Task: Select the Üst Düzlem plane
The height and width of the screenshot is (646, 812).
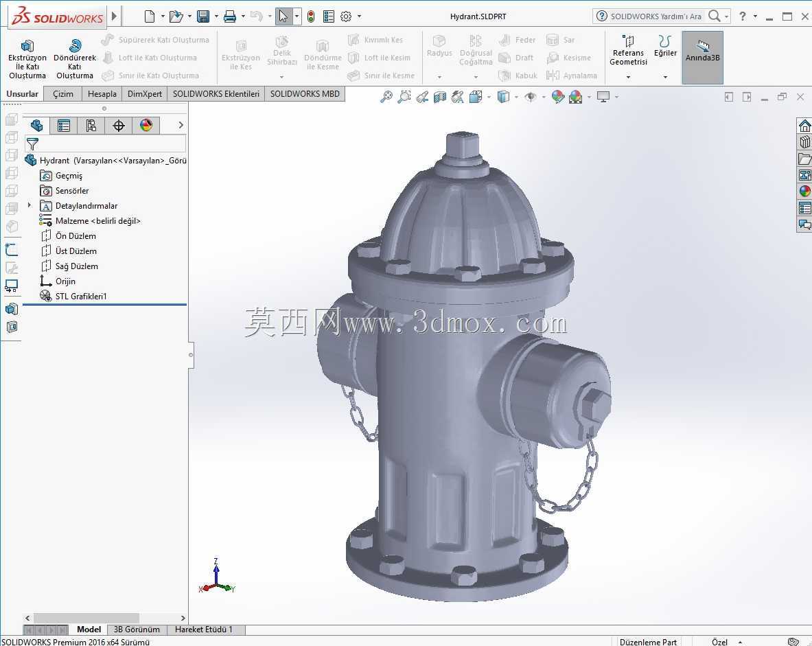Action: coord(69,251)
